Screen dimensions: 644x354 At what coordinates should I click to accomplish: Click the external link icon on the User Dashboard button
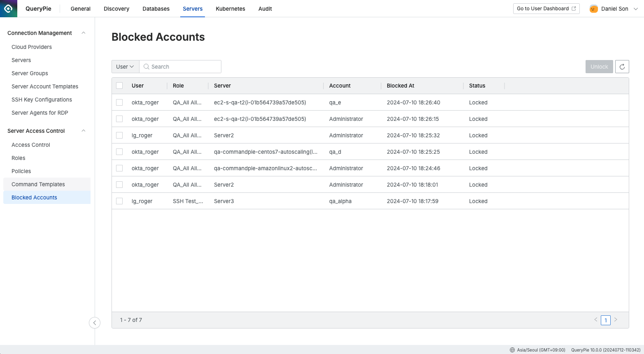[x=574, y=9]
